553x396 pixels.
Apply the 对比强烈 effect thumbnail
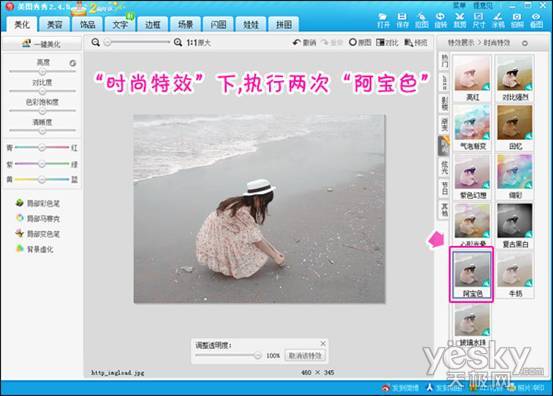(x=515, y=78)
